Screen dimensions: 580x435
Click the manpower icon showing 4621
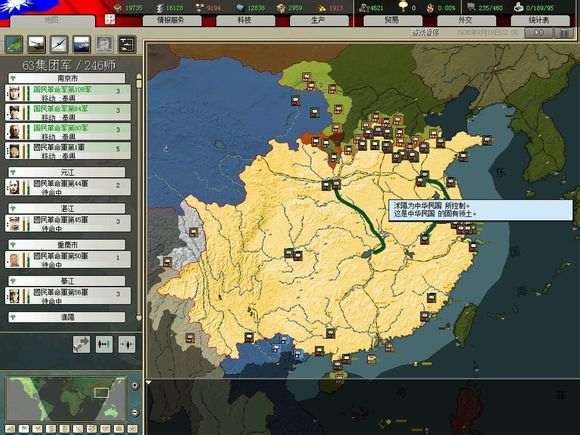pyautogui.click(x=364, y=7)
